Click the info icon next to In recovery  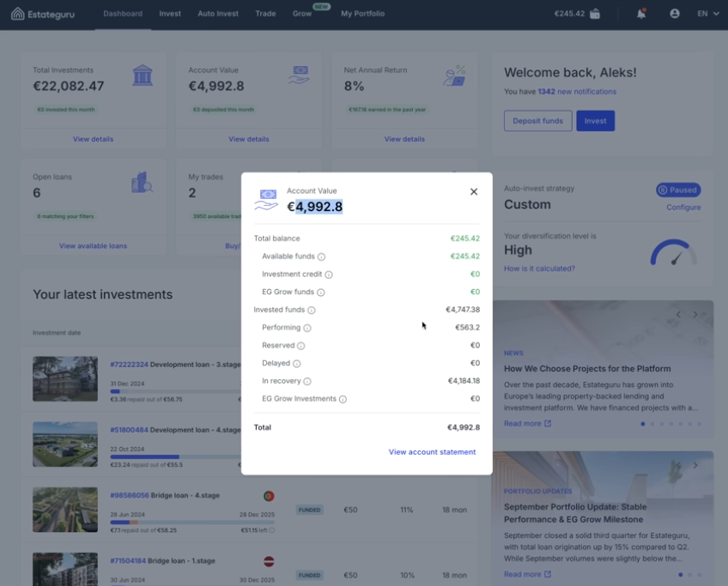click(306, 381)
